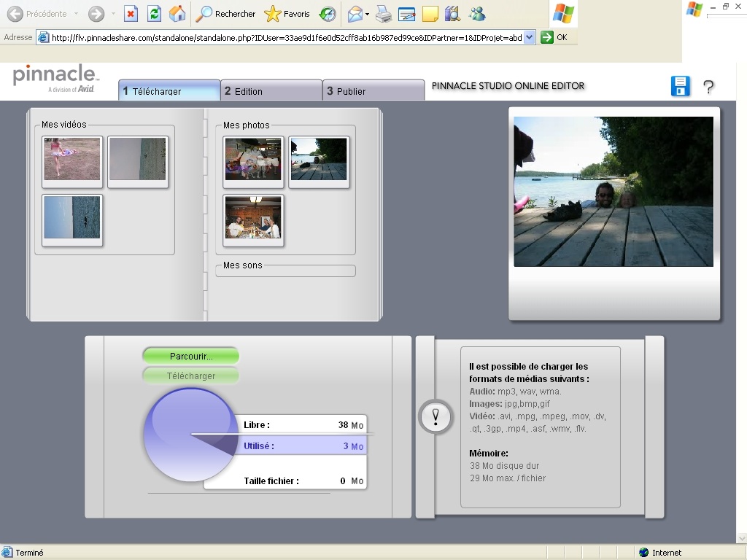Select the dock photo thumbnail in Mes photos
The height and width of the screenshot is (560, 747).
319,159
